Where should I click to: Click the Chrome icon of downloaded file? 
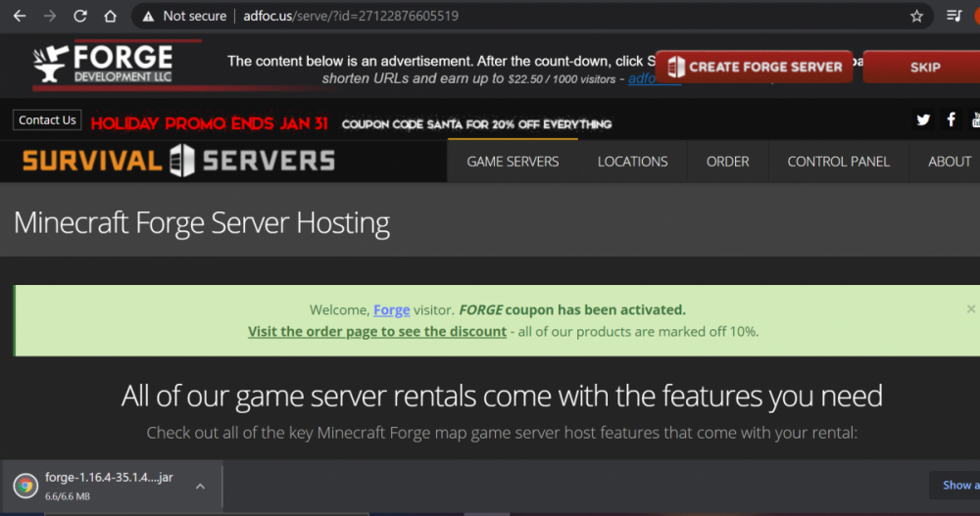(25, 486)
